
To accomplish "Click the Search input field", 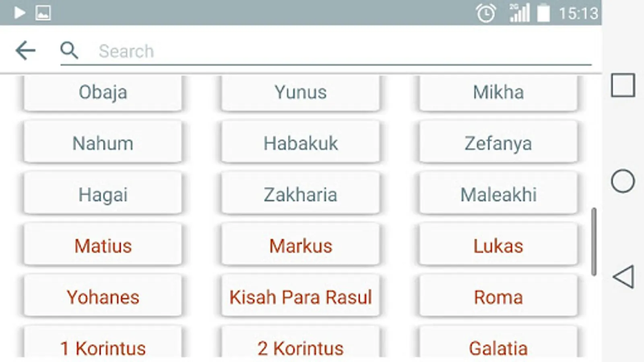I will point(326,51).
